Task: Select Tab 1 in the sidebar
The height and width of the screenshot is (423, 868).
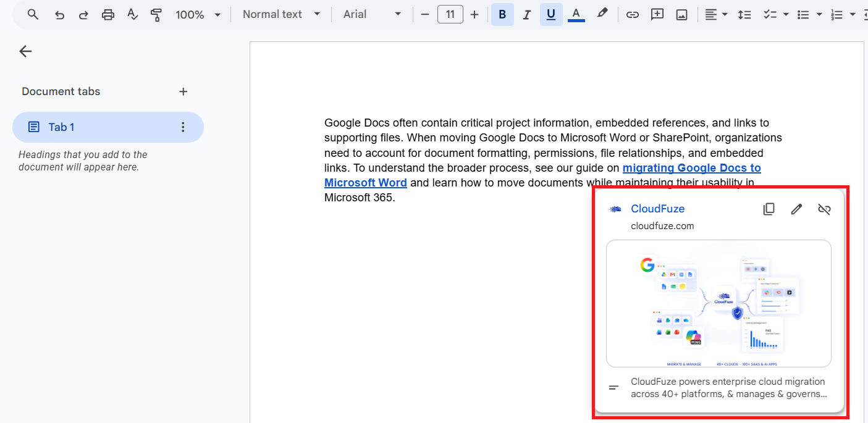Action: [x=108, y=127]
